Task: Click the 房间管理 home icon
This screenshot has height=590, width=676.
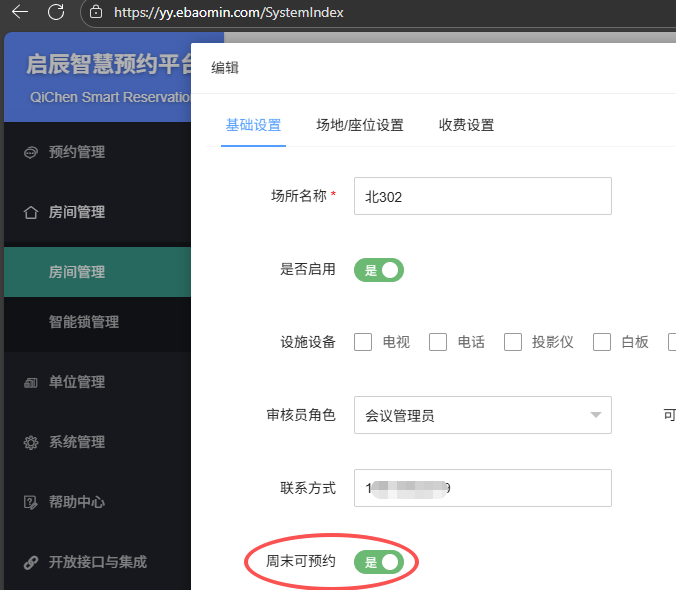Action: (31, 212)
